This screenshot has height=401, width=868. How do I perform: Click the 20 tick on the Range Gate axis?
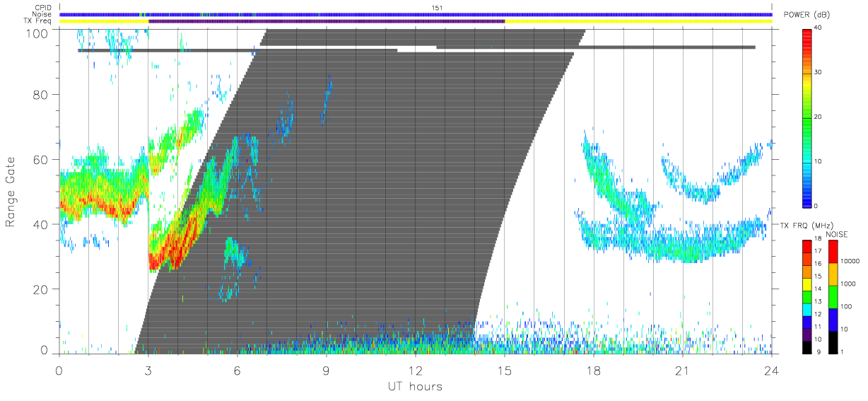(42, 289)
